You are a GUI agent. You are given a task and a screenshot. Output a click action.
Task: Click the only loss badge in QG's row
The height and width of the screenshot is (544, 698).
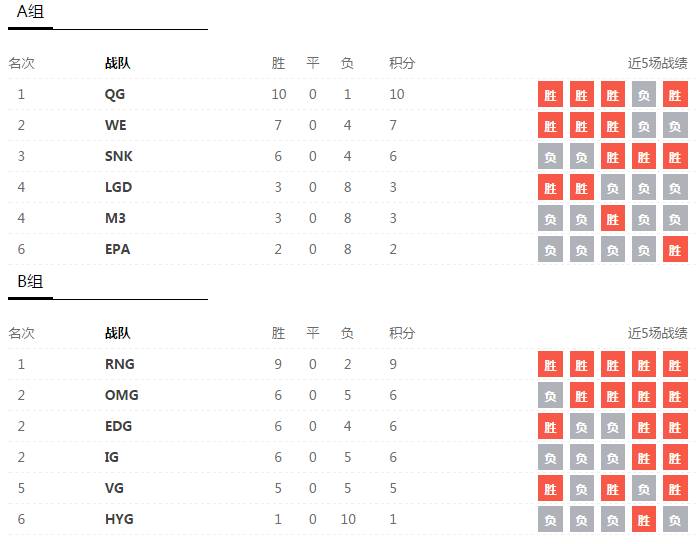[644, 95]
